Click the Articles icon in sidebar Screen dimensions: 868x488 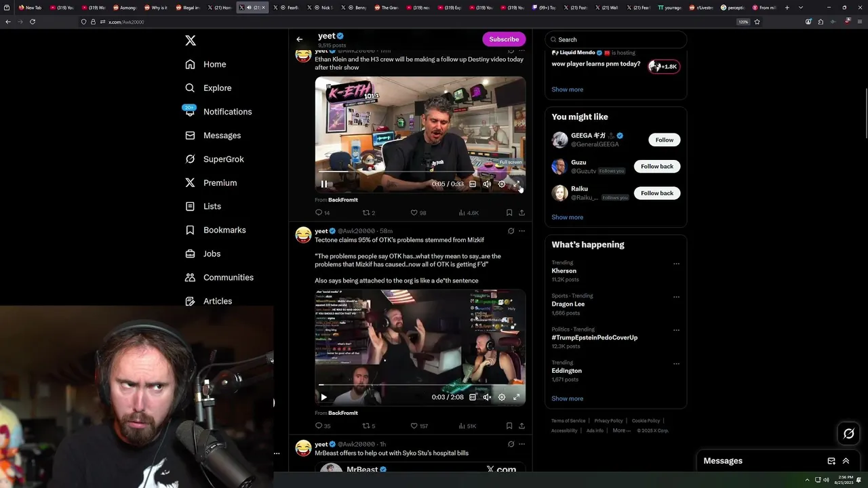(x=190, y=301)
